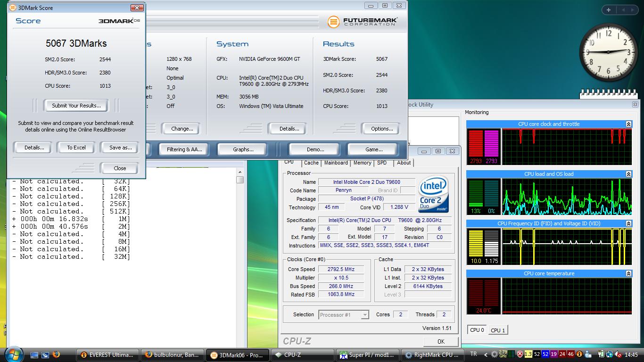Collapse CPU core clock and throttle panel

tap(628, 124)
